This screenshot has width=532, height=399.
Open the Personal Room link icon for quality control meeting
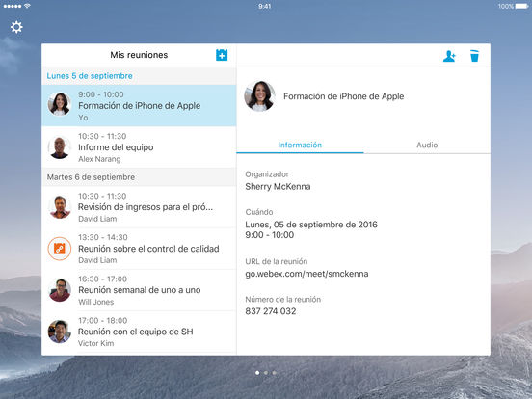pos(60,249)
